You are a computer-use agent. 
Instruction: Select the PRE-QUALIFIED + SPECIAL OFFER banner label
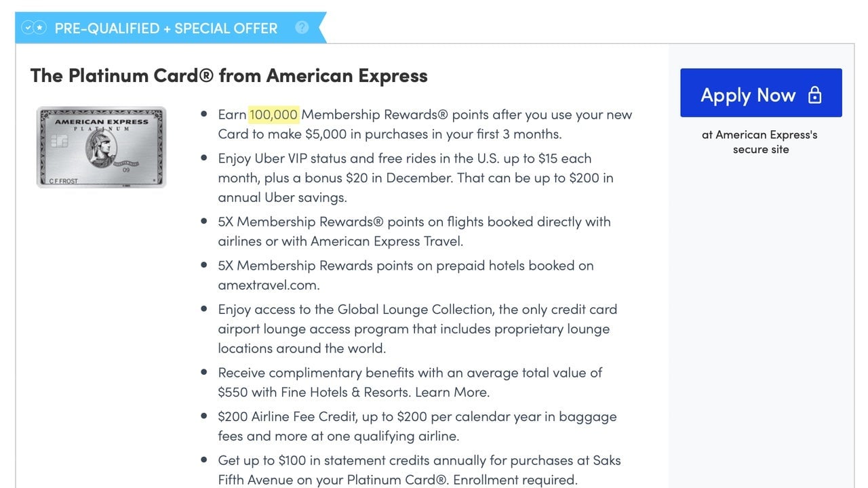tap(166, 28)
